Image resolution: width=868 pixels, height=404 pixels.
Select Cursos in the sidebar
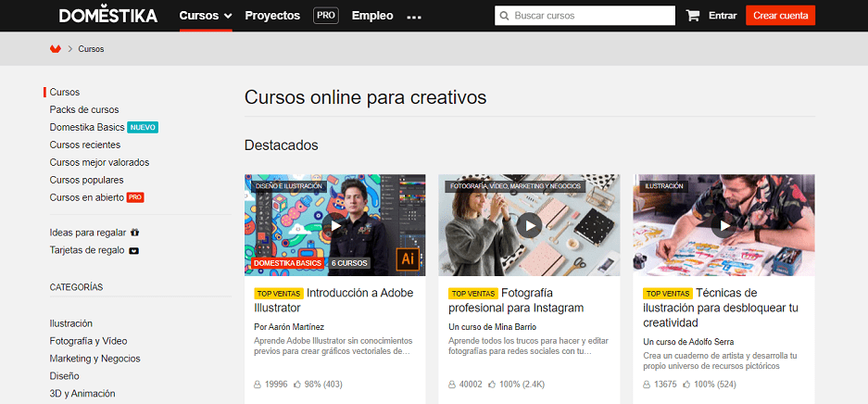click(65, 92)
